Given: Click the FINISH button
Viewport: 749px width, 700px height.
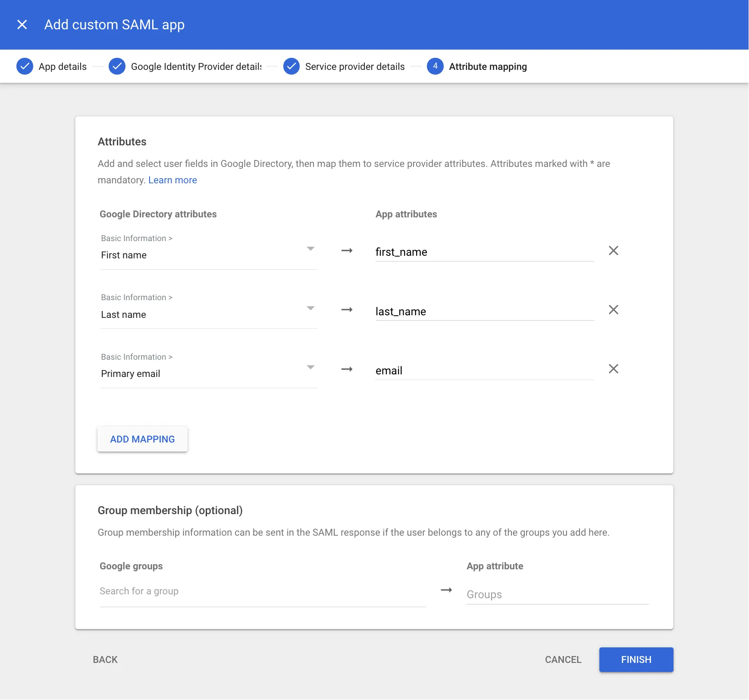Looking at the screenshot, I should 636,659.
